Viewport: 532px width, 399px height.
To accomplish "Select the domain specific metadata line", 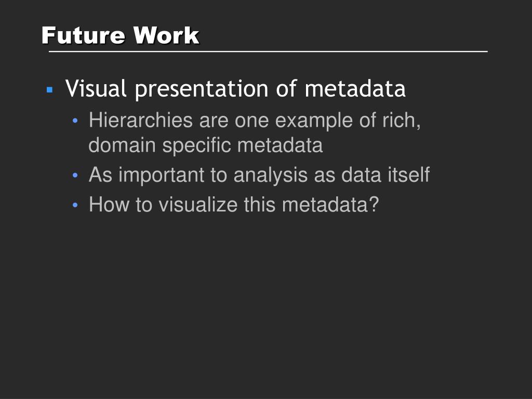I will tap(206, 145).
